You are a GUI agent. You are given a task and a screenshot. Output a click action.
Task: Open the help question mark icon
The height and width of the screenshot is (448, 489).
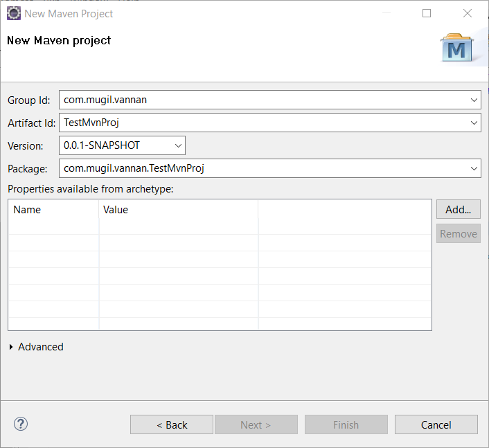(x=21, y=424)
